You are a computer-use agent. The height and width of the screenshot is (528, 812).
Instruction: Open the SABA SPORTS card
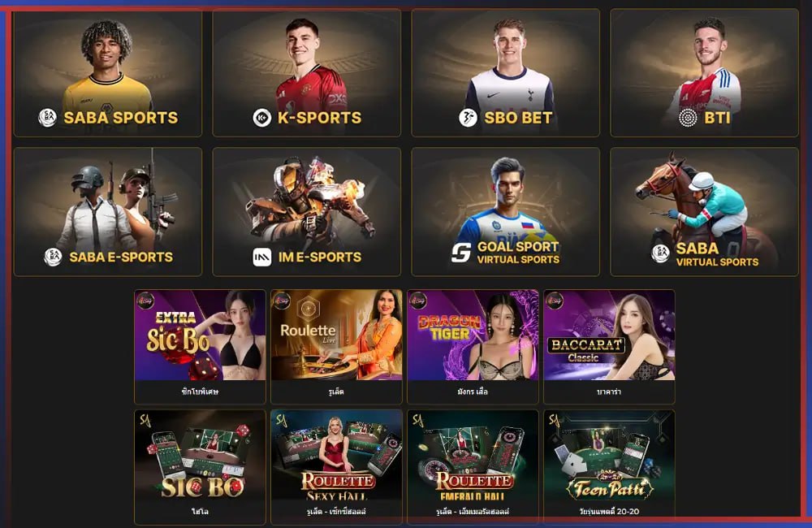coord(108,73)
